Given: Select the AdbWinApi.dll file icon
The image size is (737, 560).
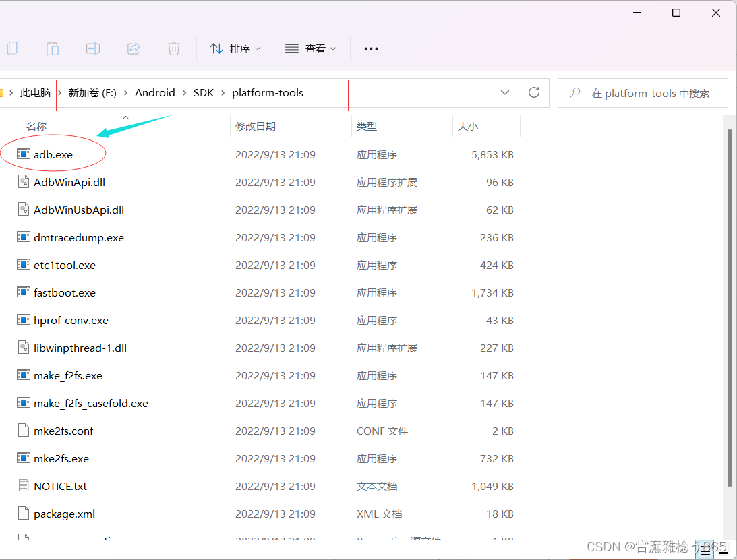Looking at the screenshot, I should [24, 181].
